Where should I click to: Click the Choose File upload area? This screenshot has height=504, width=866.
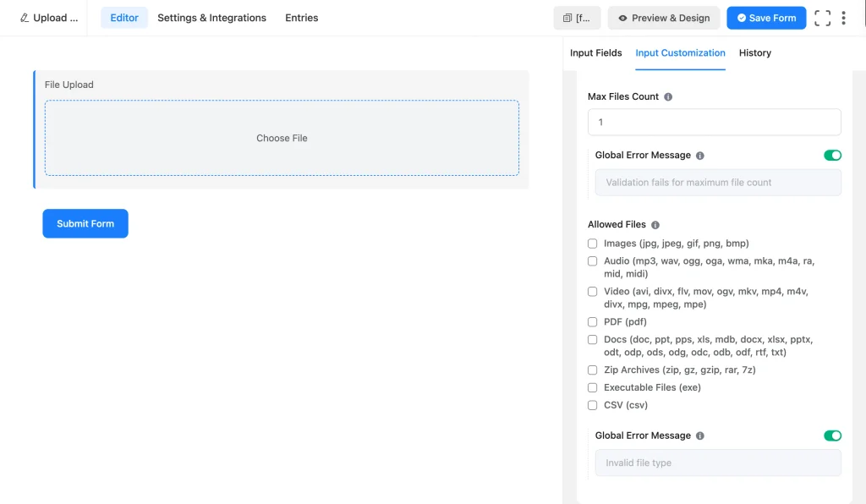coord(282,138)
